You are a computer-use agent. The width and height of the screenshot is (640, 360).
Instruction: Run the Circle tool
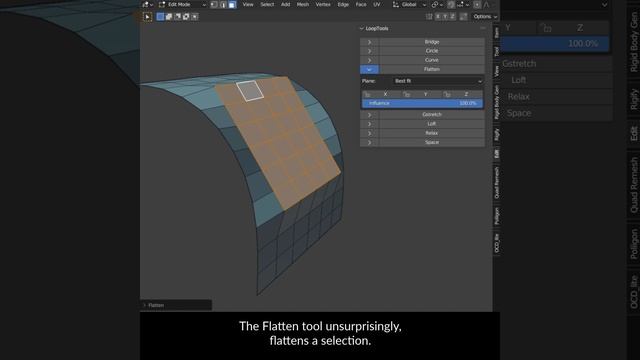click(x=432, y=51)
